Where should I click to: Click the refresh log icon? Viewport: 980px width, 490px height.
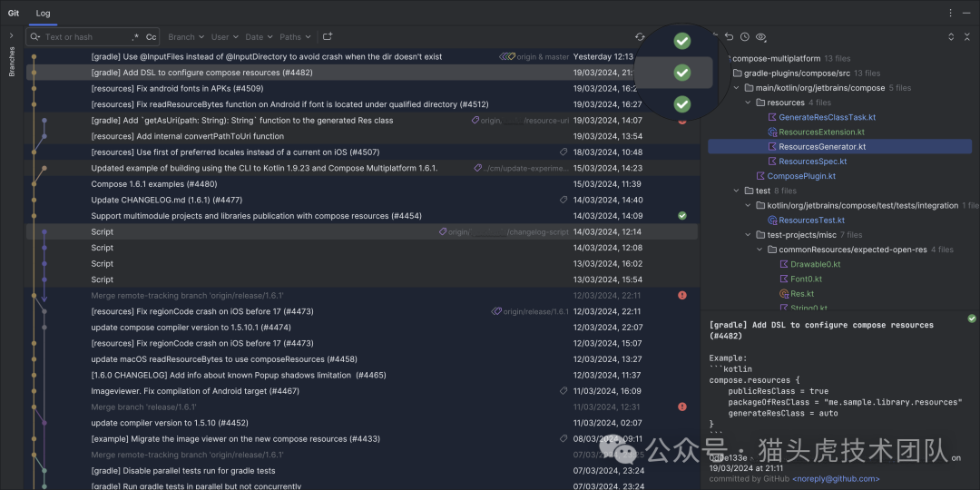click(x=640, y=37)
